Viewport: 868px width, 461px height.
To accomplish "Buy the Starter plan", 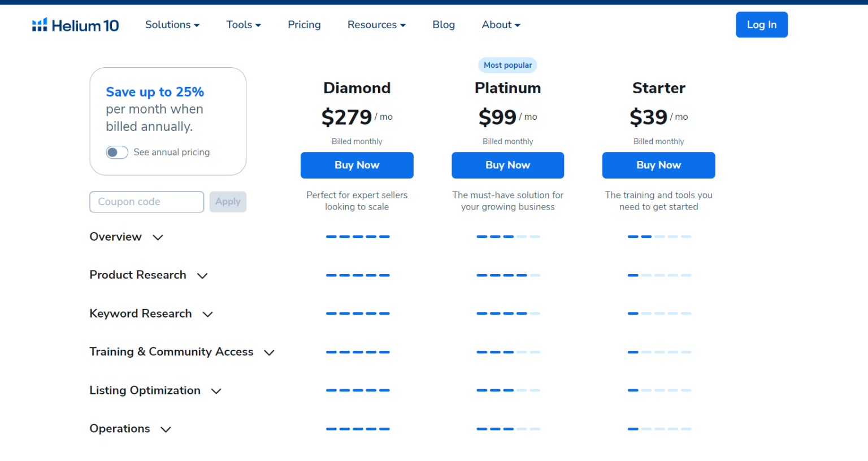I will 658,165.
